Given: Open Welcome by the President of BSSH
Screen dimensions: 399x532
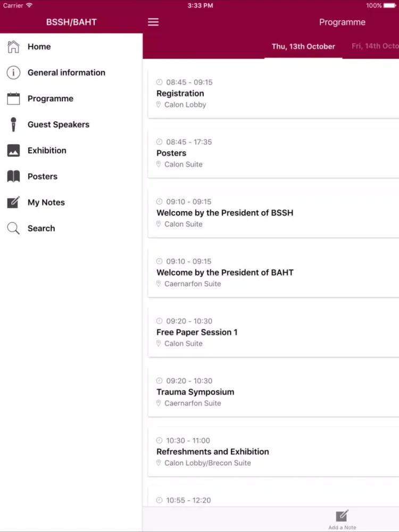Looking at the screenshot, I should [273, 213].
